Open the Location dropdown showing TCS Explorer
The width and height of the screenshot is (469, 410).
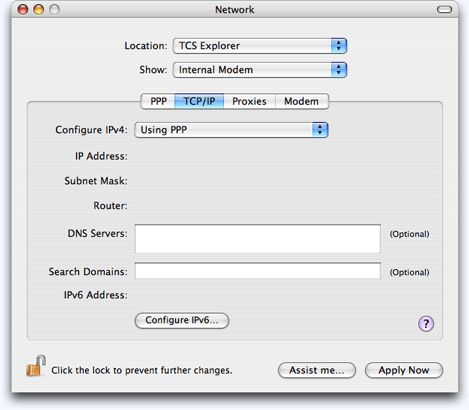[x=260, y=46]
